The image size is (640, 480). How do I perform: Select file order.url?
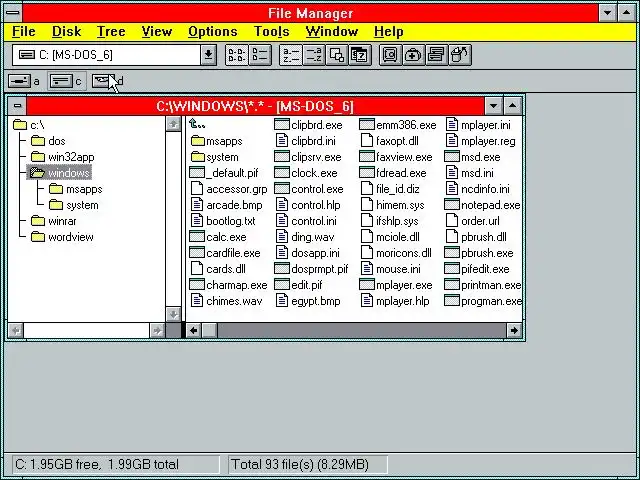tap(472, 221)
